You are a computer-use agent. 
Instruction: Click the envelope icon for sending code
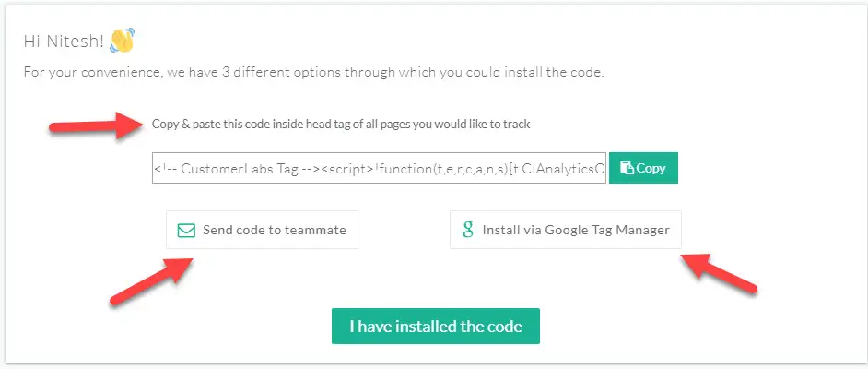tap(186, 230)
